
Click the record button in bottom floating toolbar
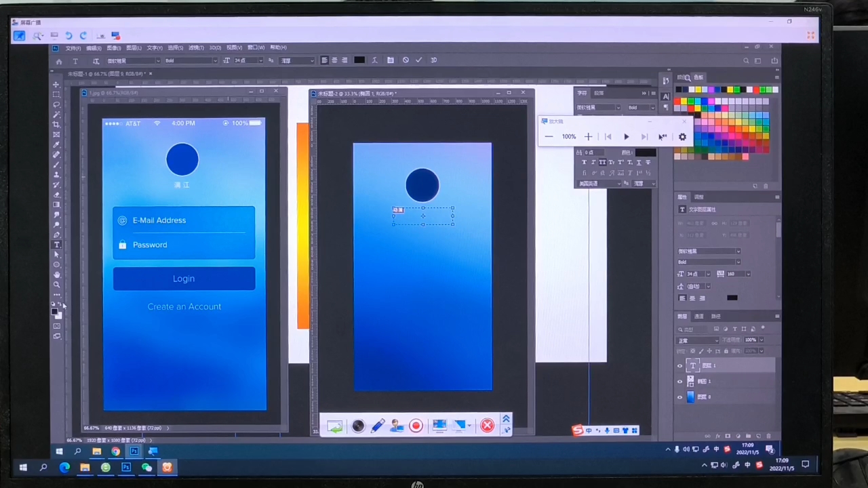[416, 426]
